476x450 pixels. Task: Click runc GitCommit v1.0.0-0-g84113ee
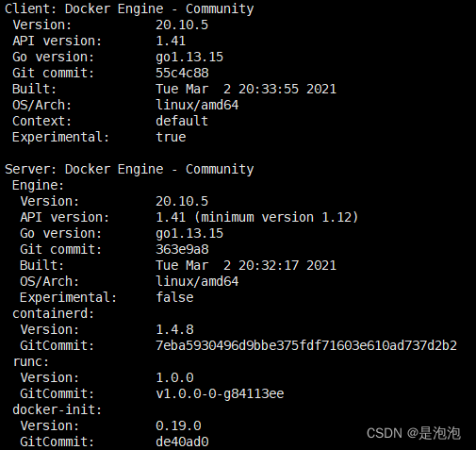(220, 393)
